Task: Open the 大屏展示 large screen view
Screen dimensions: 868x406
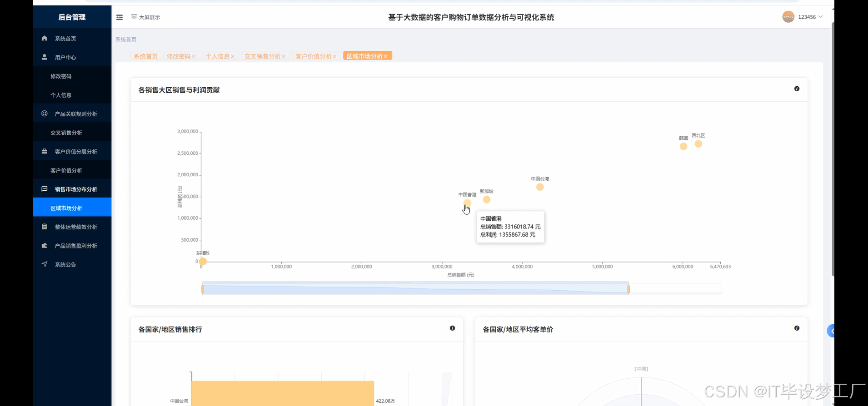Action: [x=145, y=17]
